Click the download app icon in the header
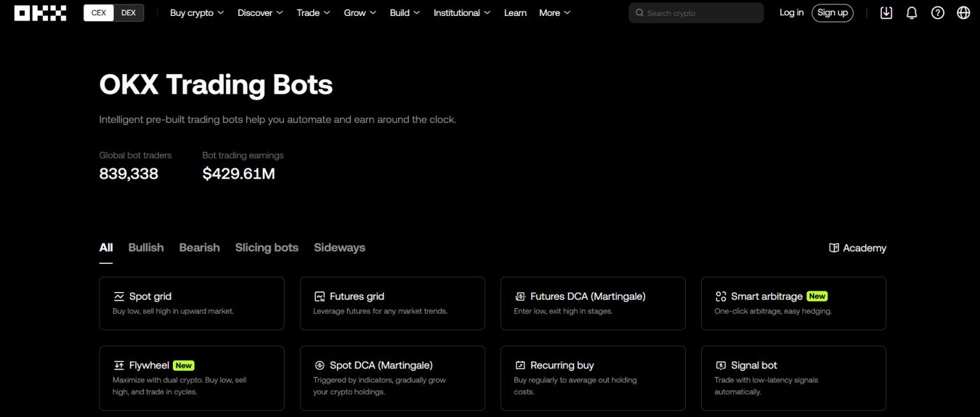The width and height of the screenshot is (980, 417). pos(886,12)
